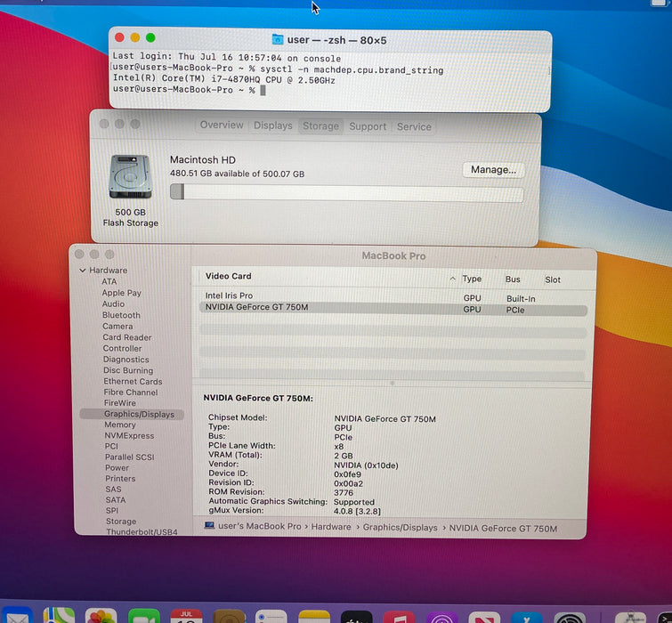
Task: Open Notes from the Dock
Action: pos(313,617)
